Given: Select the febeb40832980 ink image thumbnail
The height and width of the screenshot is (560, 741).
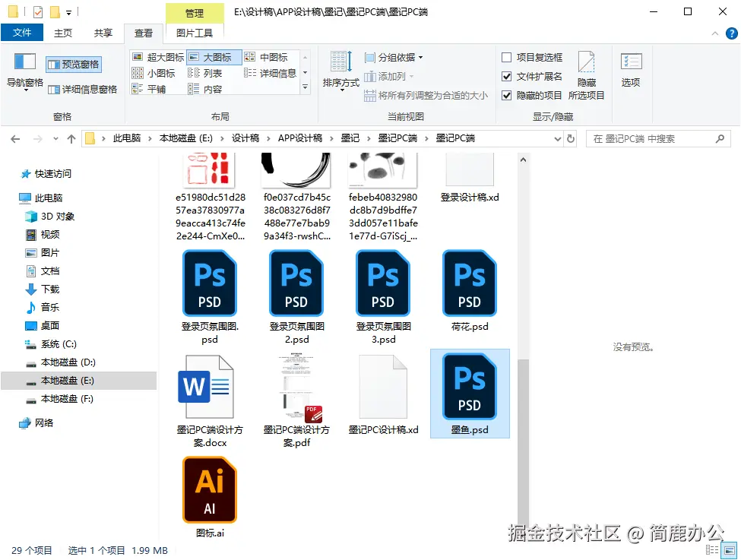Looking at the screenshot, I should pos(383,169).
